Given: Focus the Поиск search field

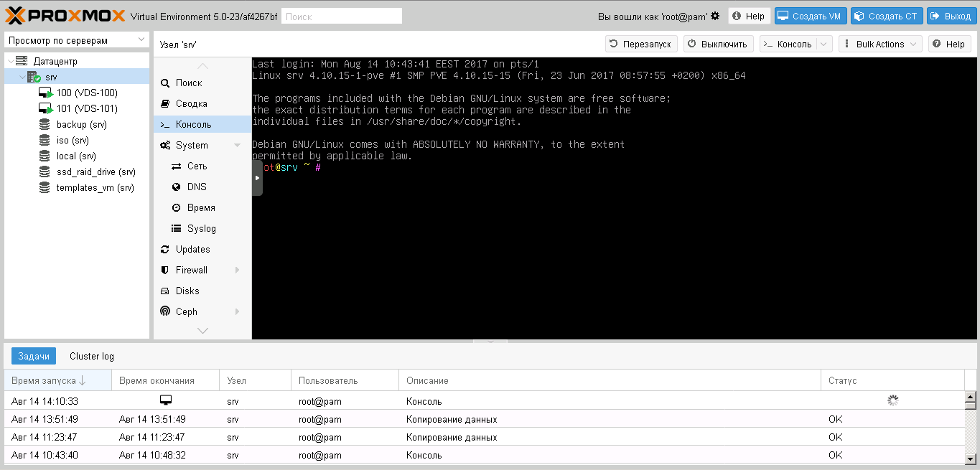Looking at the screenshot, I should tap(341, 16).
